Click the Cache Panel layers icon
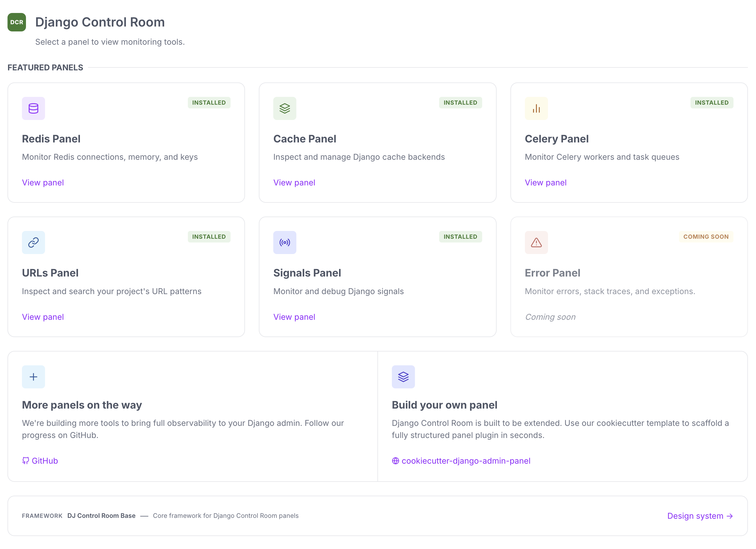This screenshot has height=549, width=756. click(x=285, y=109)
